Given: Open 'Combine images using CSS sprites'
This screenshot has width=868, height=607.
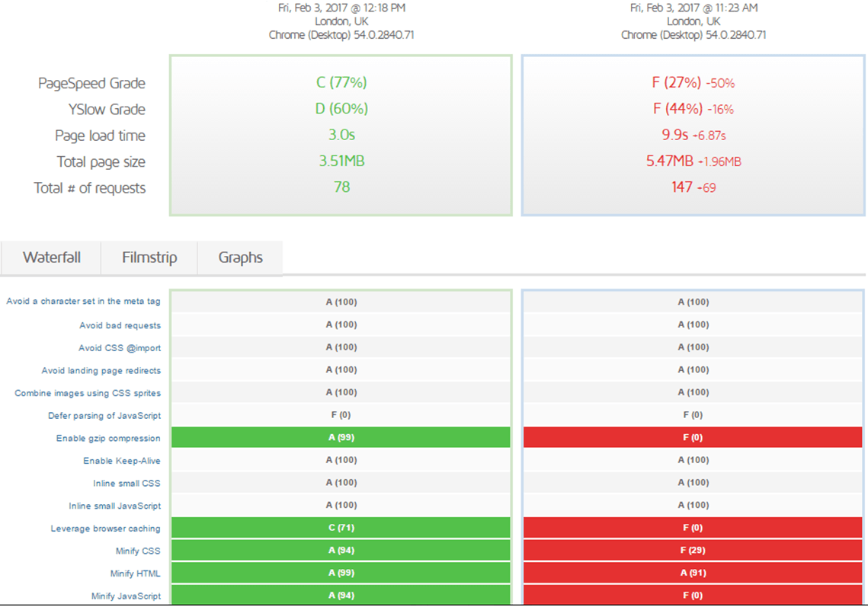Looking at the screenshot, I should click(x=88, y=394).
